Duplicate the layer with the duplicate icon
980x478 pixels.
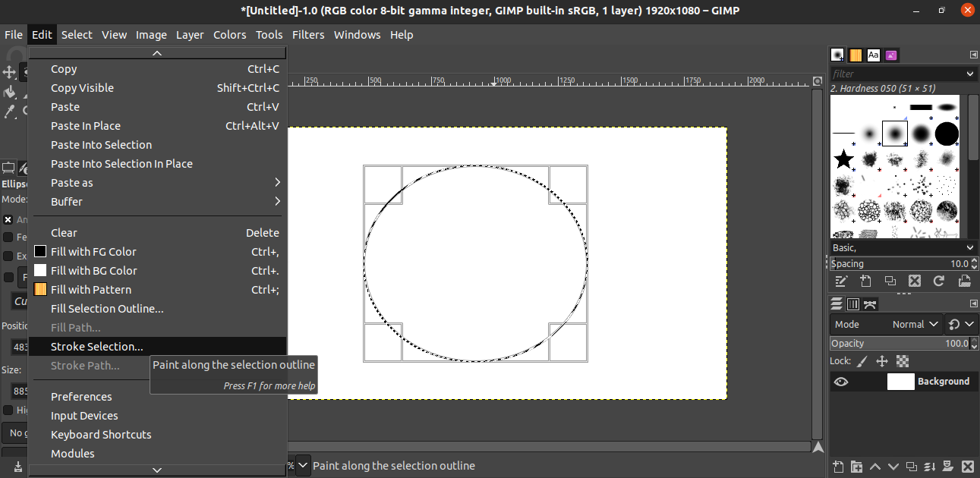[912, 467]
